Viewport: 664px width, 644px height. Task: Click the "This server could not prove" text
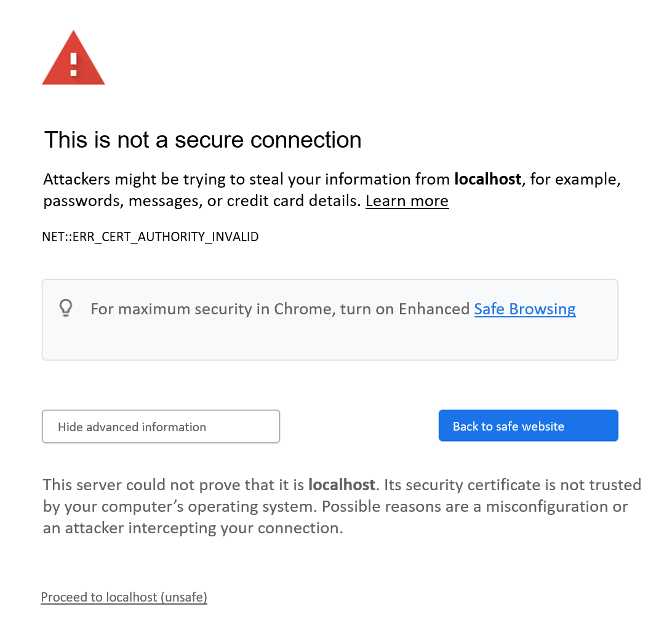pos(140,485)
